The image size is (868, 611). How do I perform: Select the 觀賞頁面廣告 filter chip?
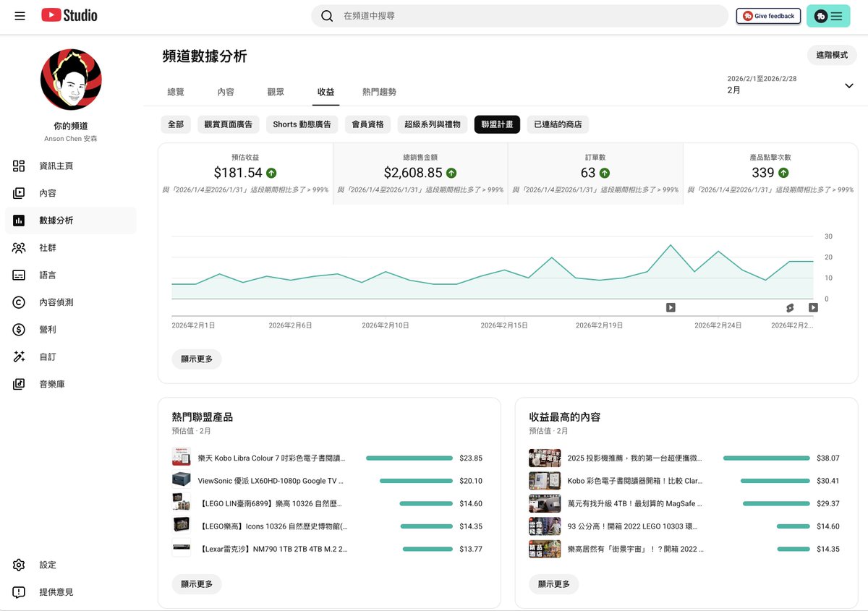click(229, 124)
